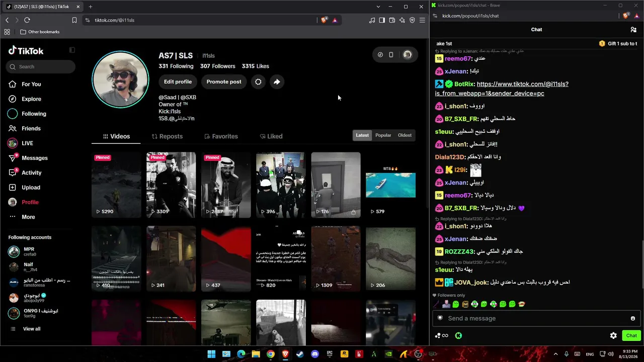
Task: Open the 307 Followers list
Action: pyautogui.click(x=218, y=66)
